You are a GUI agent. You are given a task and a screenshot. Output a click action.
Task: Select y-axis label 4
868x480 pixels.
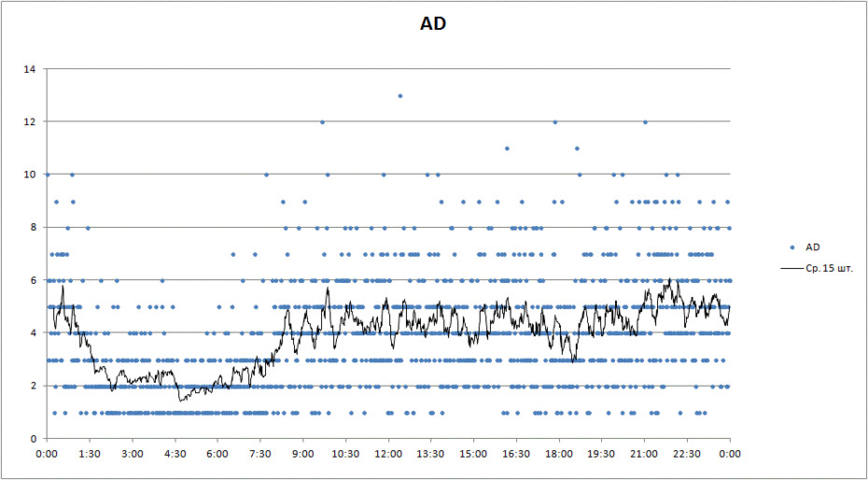pyautogui.click(x=34, y=332)
